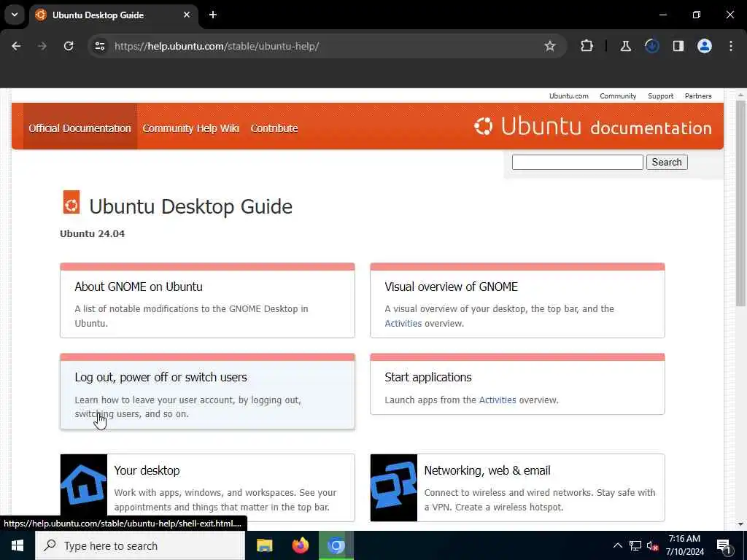
Task: Click the muted volume tray icon
Action: [x=652, y=545]
